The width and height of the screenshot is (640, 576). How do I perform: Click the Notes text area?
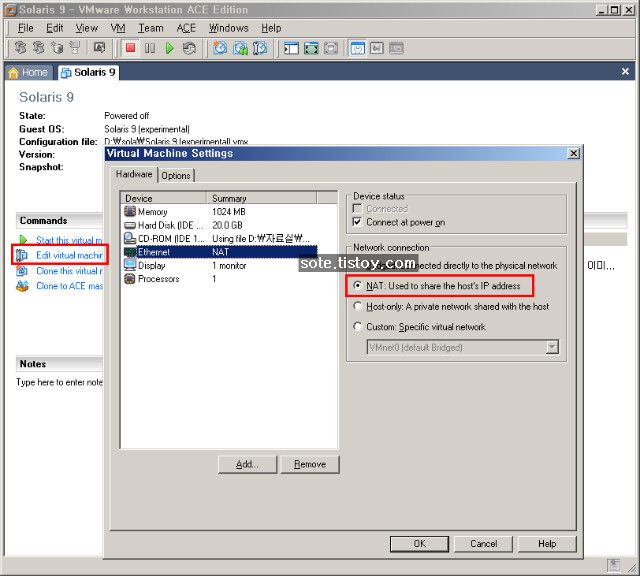click(60, 383)
